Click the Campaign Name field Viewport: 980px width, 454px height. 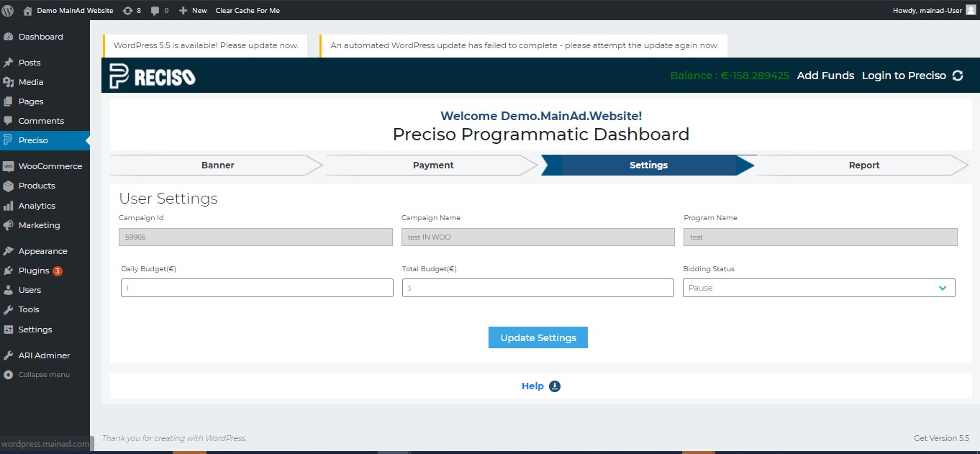coord(538,237)
